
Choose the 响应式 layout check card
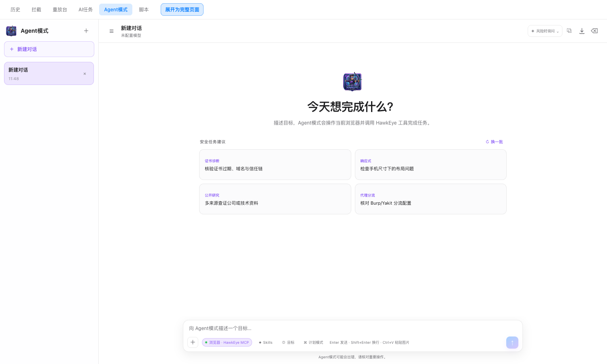[x=431, y=165]
